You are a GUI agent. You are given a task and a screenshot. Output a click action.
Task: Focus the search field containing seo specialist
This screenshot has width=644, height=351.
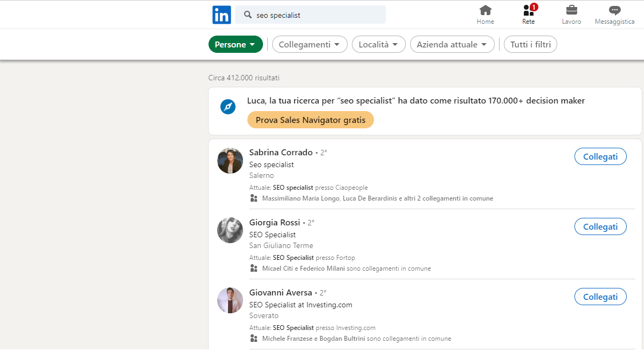tap(318, 15)
